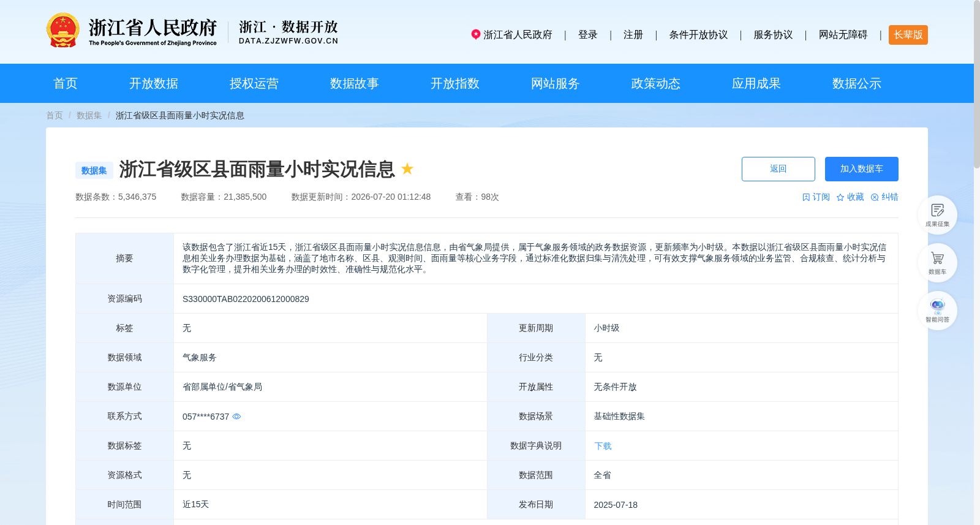Open 开放指数 navigation item
Image resolution: width=980 pixels, height=525 pixels.
(455, 83)
